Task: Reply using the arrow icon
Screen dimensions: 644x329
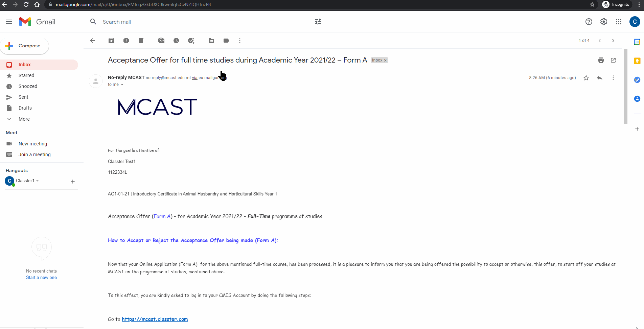Action: click(599, 78)
